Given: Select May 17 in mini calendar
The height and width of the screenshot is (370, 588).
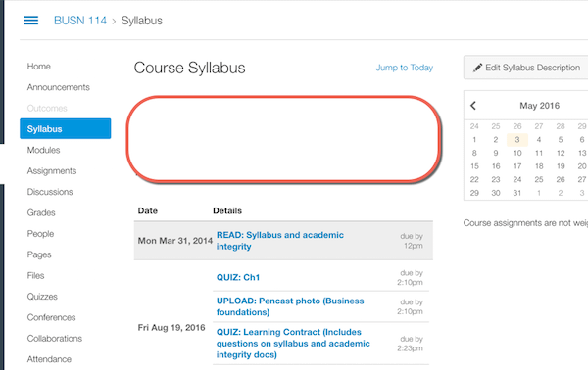Looking at the screenshot, I should pos(517,166).
